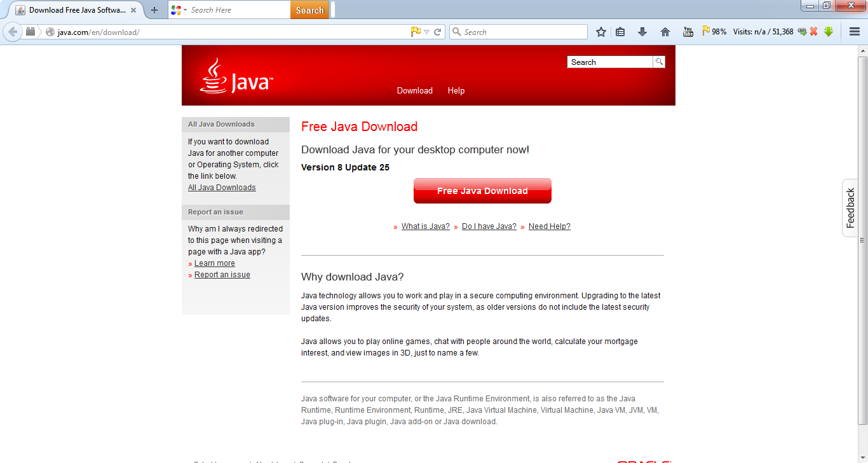Open the search engine dropdown in toolbar search

[x=185, y=10]
